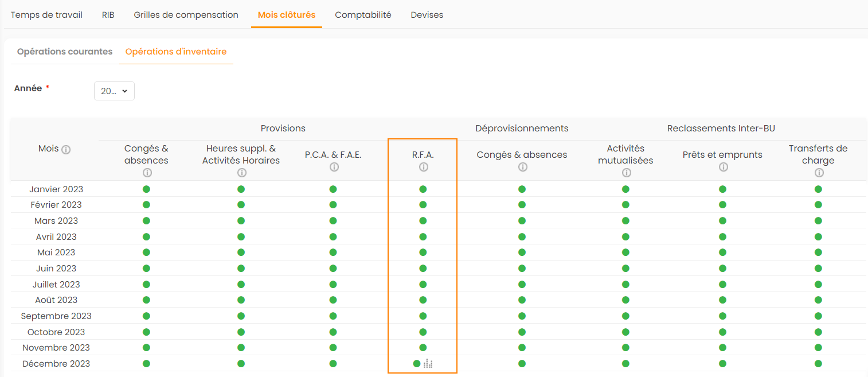This screenshot has height=377, width=868.
Task: Open the Transferts de charge info icon
Action: point(818,173)
